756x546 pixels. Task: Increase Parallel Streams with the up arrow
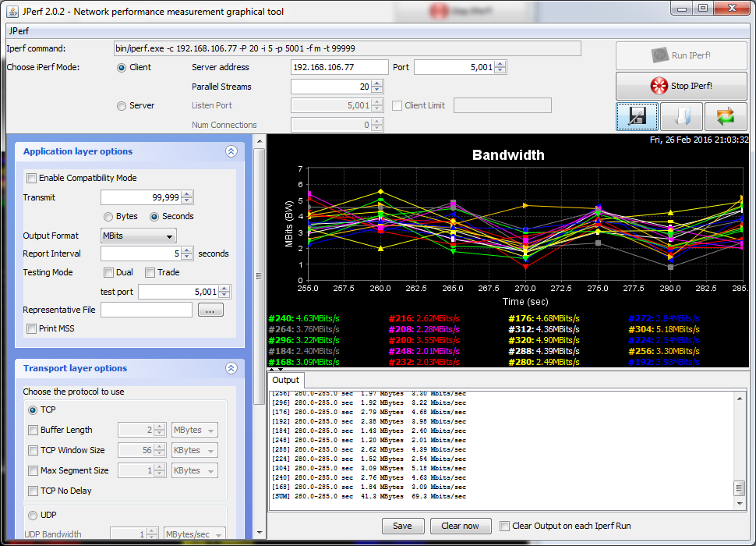pyautogui.click(x=377, y=83)
